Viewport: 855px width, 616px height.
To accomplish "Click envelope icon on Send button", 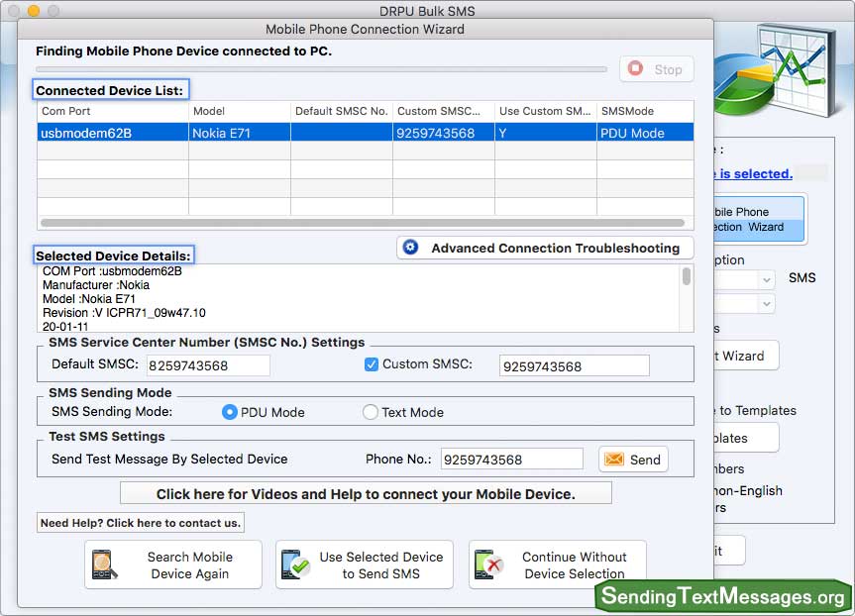I will click(614, 459).
